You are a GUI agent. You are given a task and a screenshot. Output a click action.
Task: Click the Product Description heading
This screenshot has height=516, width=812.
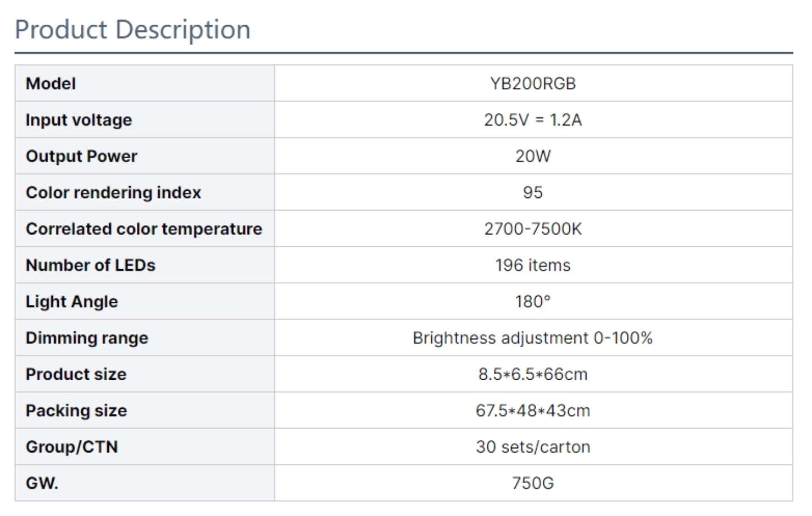pyautogui.click(x=132, y=29)
